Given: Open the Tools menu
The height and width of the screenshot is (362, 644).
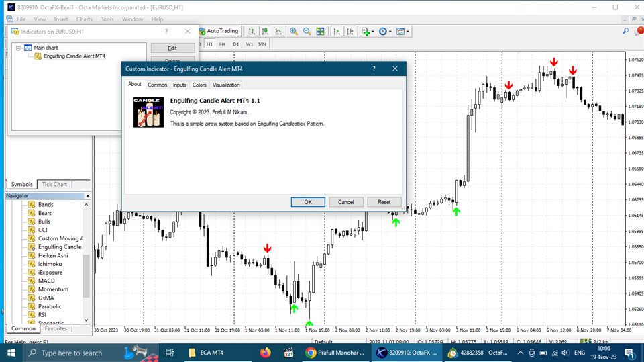Looking at the screenshot, I should point(107,19).
